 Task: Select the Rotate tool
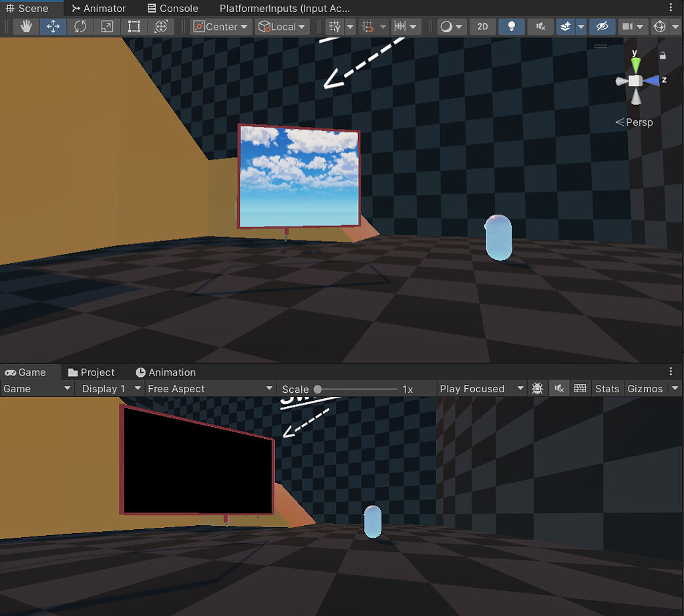[x=79, y=26]
